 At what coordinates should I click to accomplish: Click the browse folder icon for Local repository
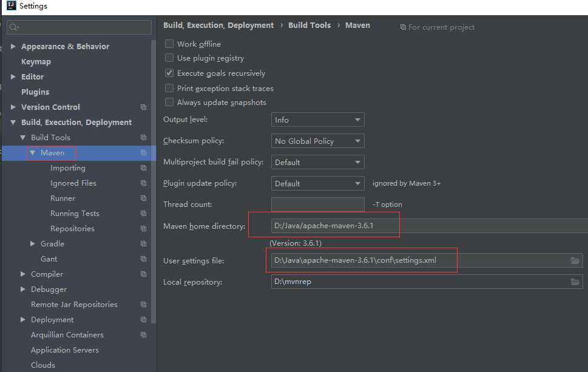[x=575, y=282]
